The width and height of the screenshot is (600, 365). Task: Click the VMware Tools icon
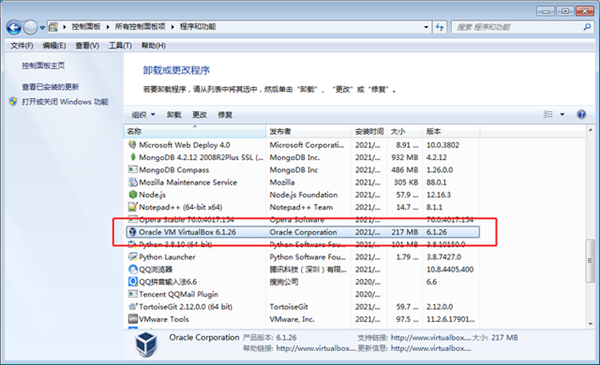(x=132, y=319)
